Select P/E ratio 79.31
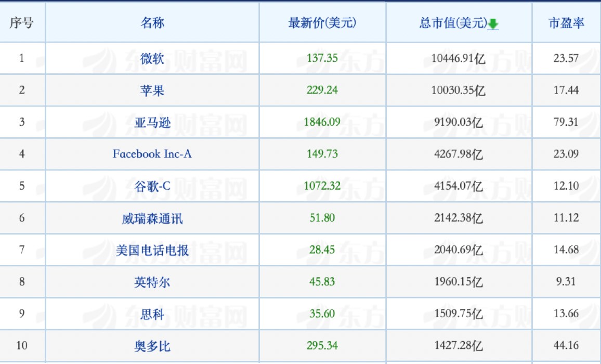Viewport: 601px width, 364px height. (x=566, y=122)
